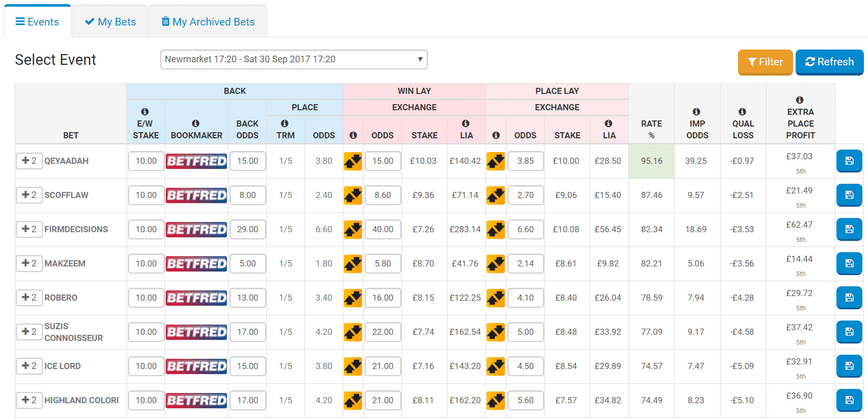Click the info icon above QUAL LOSS

(x=742, y=112)
